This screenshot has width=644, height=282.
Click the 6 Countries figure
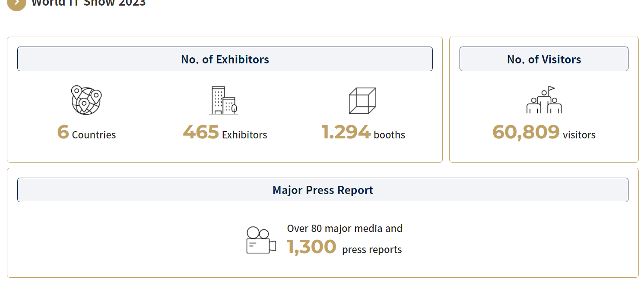click(86, 133)
